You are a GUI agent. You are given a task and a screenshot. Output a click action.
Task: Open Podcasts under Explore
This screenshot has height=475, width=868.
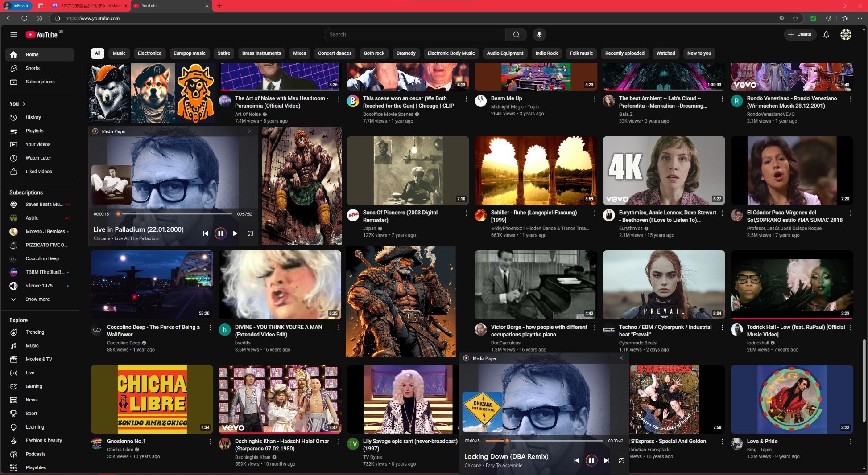tap(40, 454)
